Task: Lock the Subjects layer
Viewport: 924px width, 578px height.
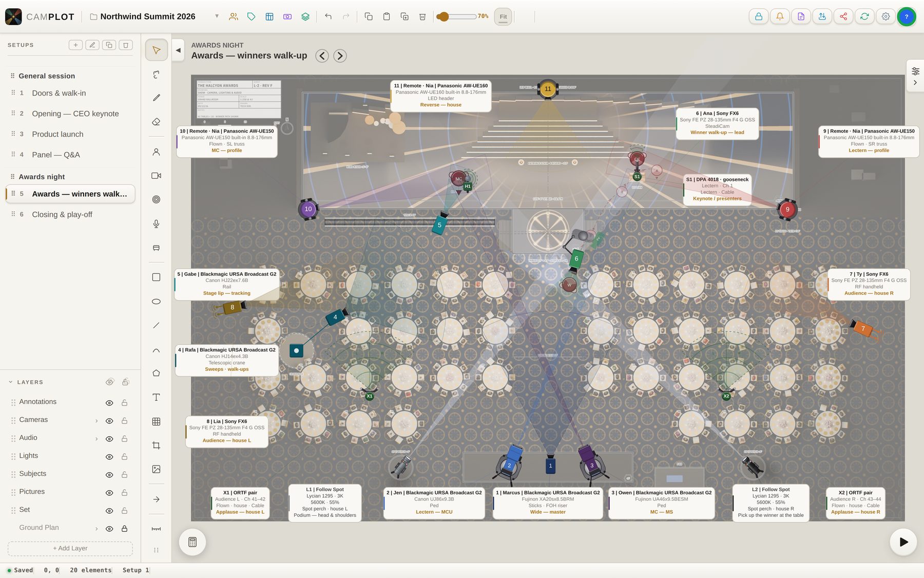Action: click(124, 475)
